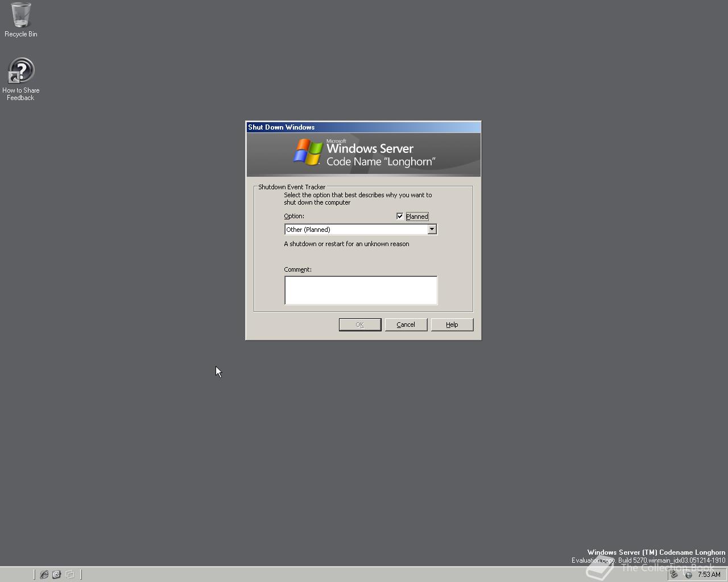Click the OK button
The width and height of the screenshot is (728, 582).
tap(360, 325)
